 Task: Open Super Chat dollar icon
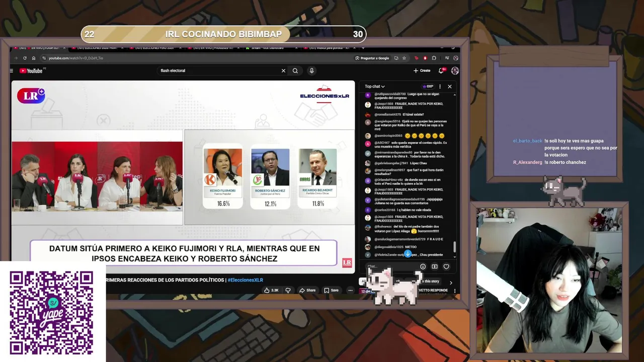pyautogui.click(x=435, y=266)
